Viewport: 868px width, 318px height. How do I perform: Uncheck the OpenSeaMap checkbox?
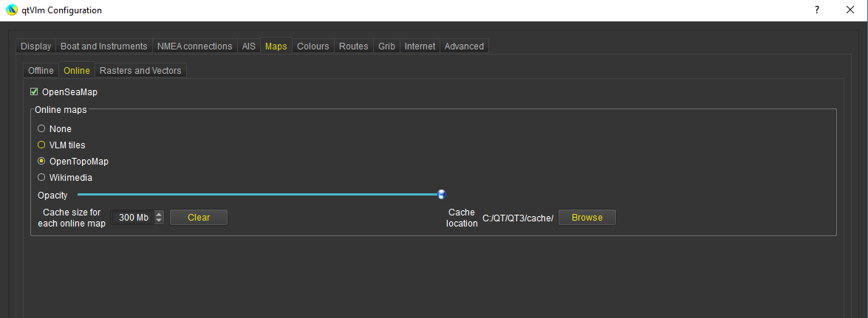pyautogui.click(x=34, y=91)
